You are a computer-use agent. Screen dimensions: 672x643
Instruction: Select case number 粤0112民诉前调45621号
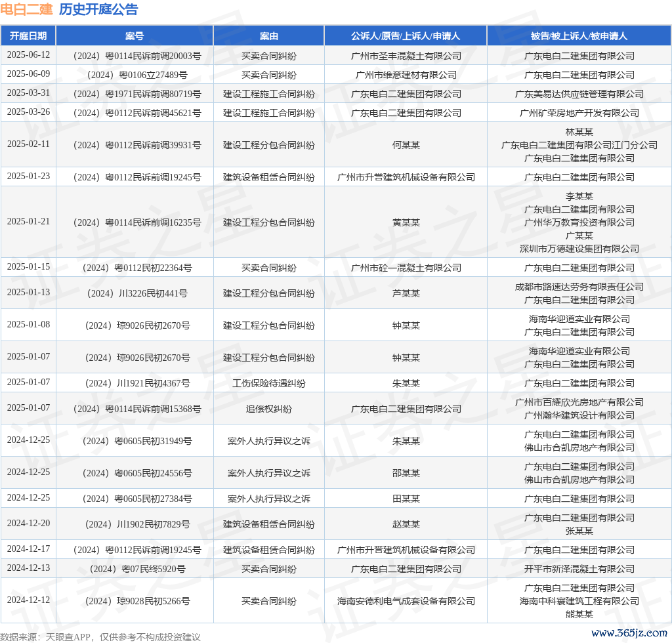(137, 113)
